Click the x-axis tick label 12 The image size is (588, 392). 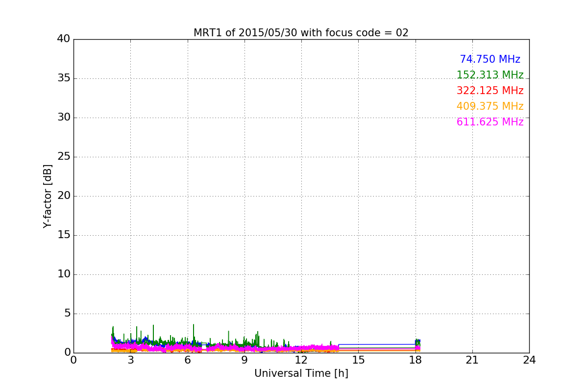301,360
